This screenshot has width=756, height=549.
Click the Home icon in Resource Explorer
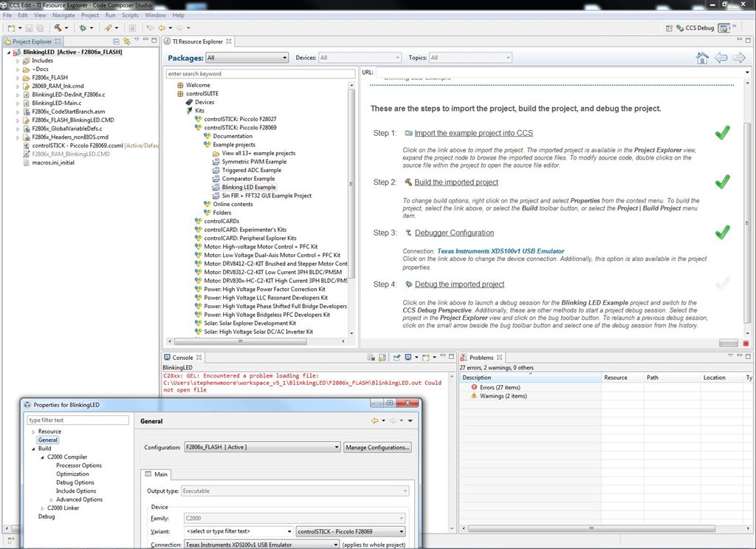click(x=701, y=58)
